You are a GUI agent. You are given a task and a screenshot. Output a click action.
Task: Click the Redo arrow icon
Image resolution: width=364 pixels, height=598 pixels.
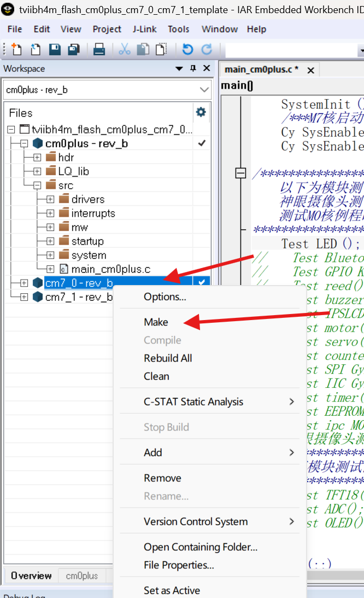click(x=207, y=49)
